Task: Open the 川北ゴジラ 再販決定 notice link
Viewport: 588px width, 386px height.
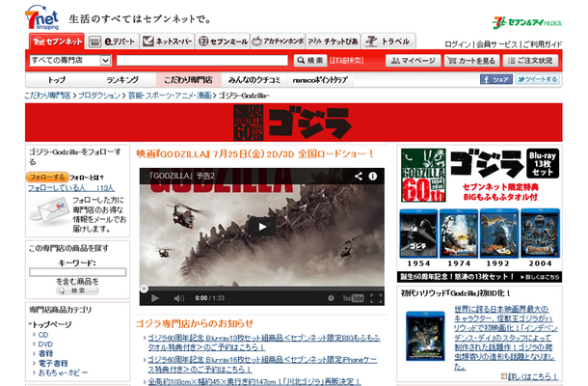Action: point(254,381)
